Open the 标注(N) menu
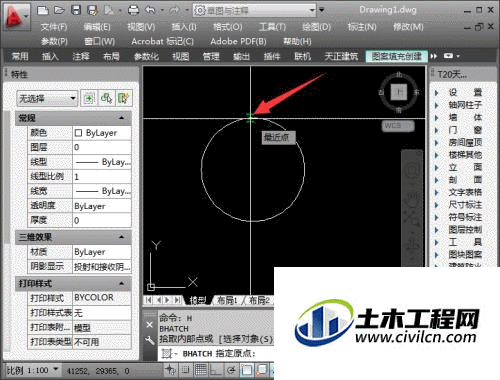 pyautogui.click(x=362, y=27)
